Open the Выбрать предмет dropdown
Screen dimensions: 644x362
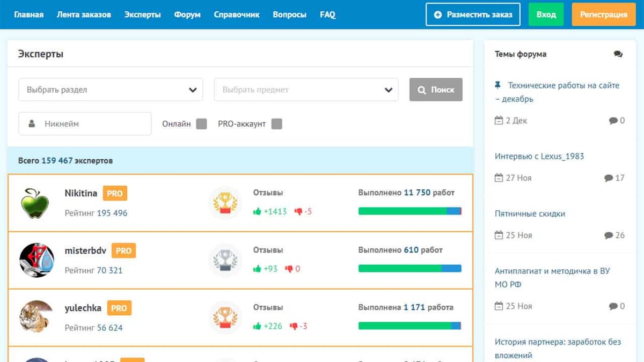(306, 90)
